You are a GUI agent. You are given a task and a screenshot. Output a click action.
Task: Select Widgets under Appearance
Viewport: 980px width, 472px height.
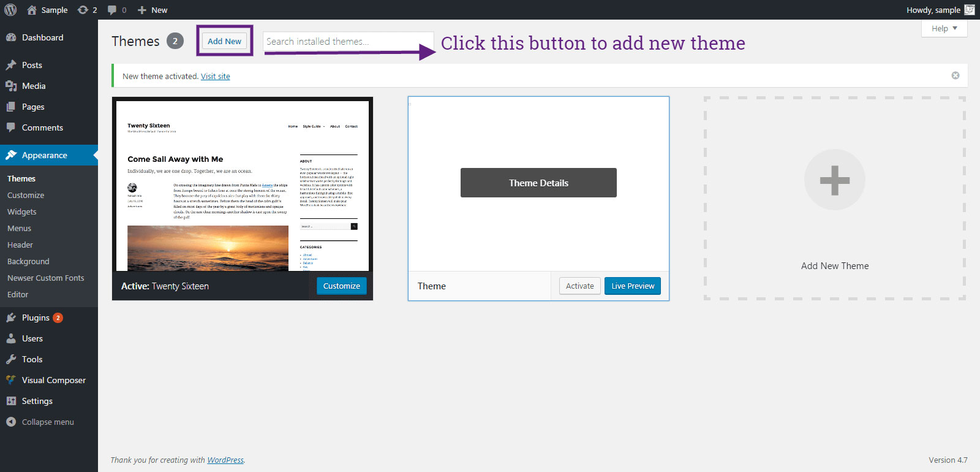coord(22,211)
